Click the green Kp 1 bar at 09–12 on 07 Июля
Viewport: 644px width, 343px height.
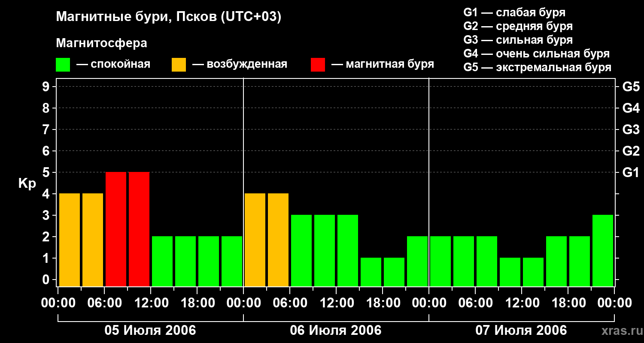tap(510, 272)
